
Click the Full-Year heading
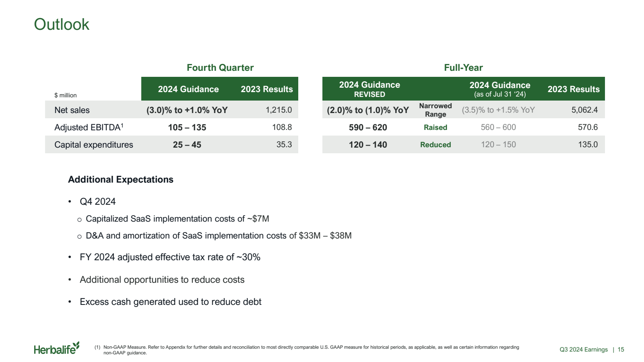coord(463,68)
